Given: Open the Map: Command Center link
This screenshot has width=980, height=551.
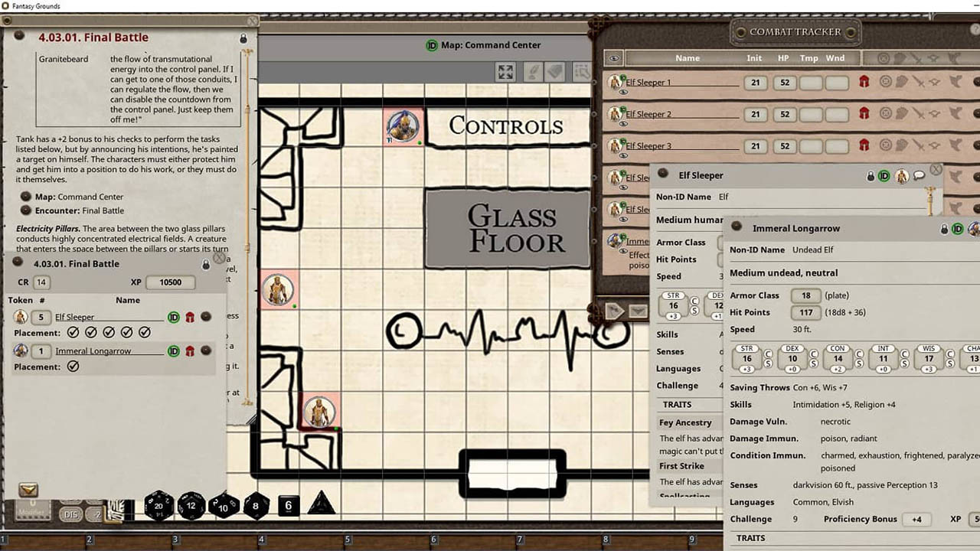Looking at the screenshot, I should pos(79,197).
